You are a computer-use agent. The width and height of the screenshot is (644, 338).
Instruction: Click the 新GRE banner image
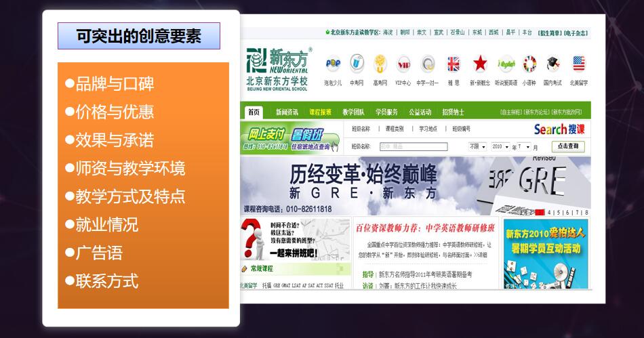[x=416, y=186]
